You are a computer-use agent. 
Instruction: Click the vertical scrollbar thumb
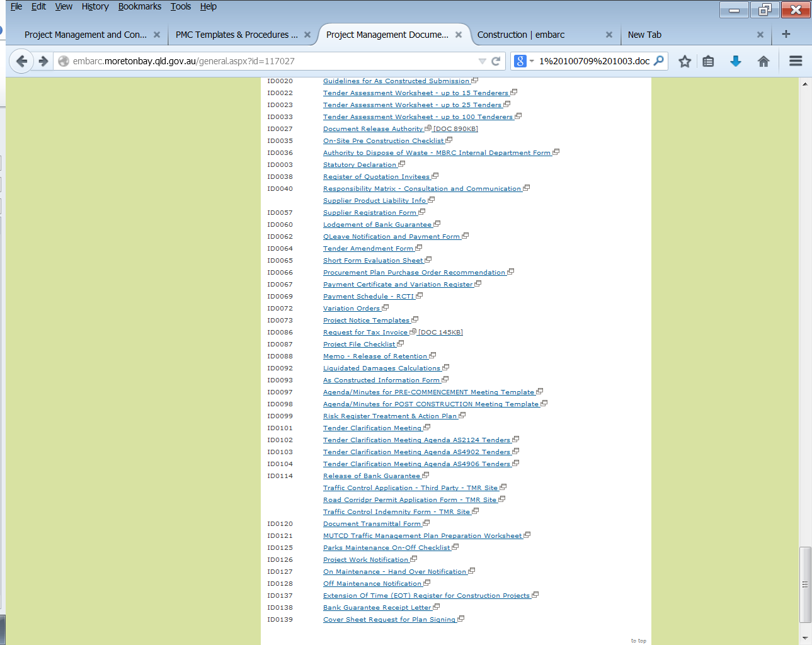pyautogui.click(x=805, y=585)
